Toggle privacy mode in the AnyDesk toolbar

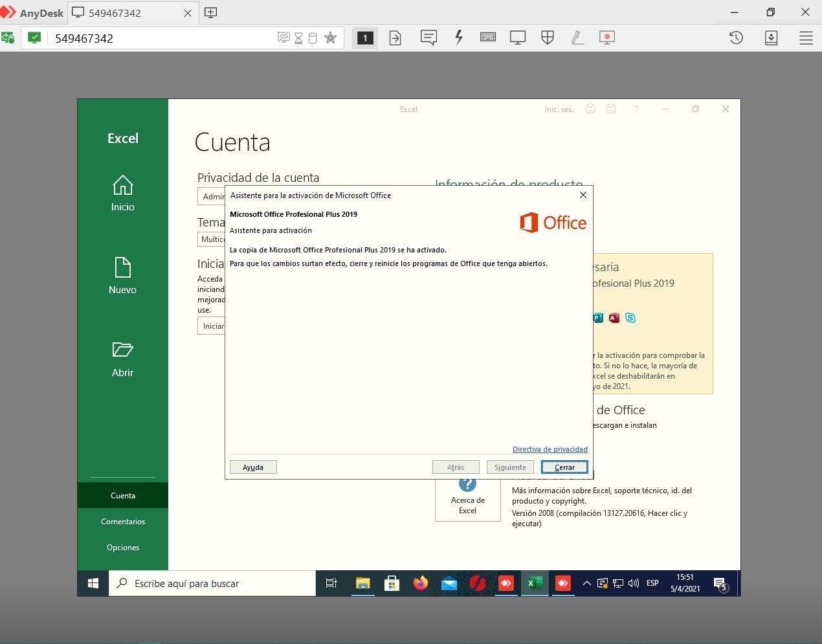(x=284, y=38)
